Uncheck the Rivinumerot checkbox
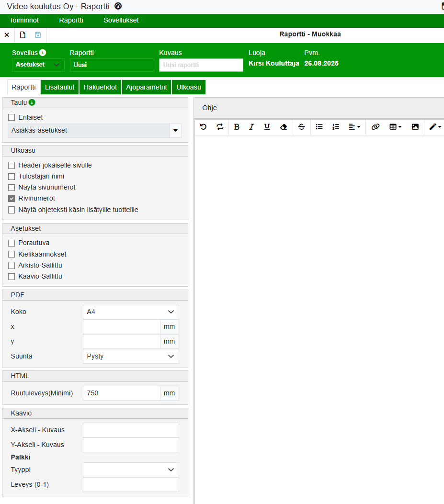444x504 pixels. (11, 199)
